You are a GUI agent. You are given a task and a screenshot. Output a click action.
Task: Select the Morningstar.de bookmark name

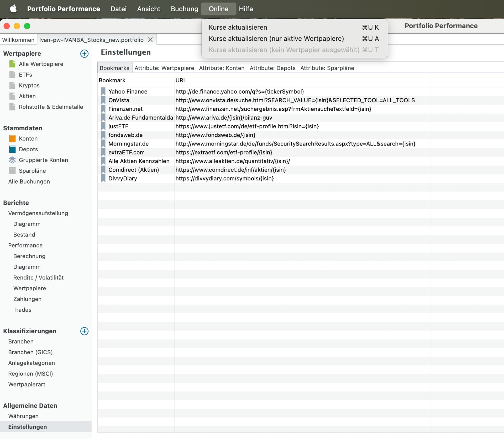click(129, 144)
